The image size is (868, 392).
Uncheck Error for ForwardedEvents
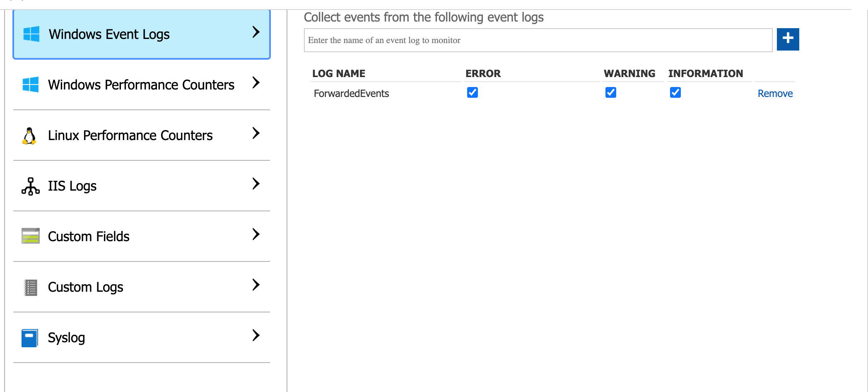pos(473,92)
